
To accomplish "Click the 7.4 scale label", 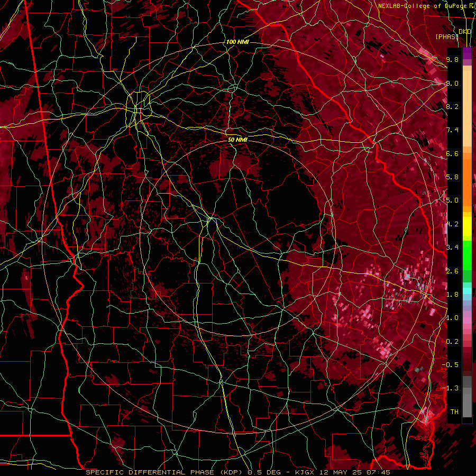I will click(x=452, y=130).
